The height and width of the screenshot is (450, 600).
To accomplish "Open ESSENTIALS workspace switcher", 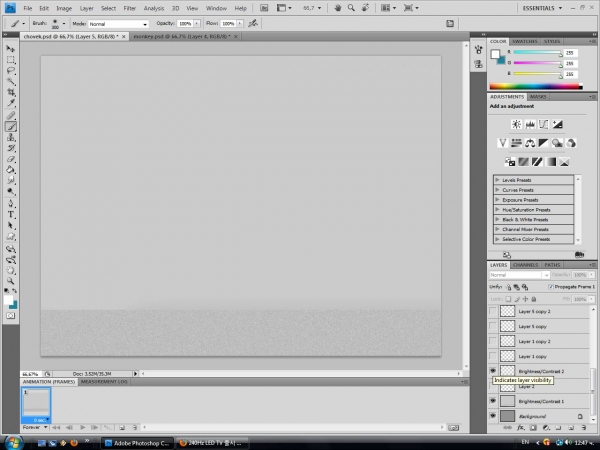I will 542,8.
